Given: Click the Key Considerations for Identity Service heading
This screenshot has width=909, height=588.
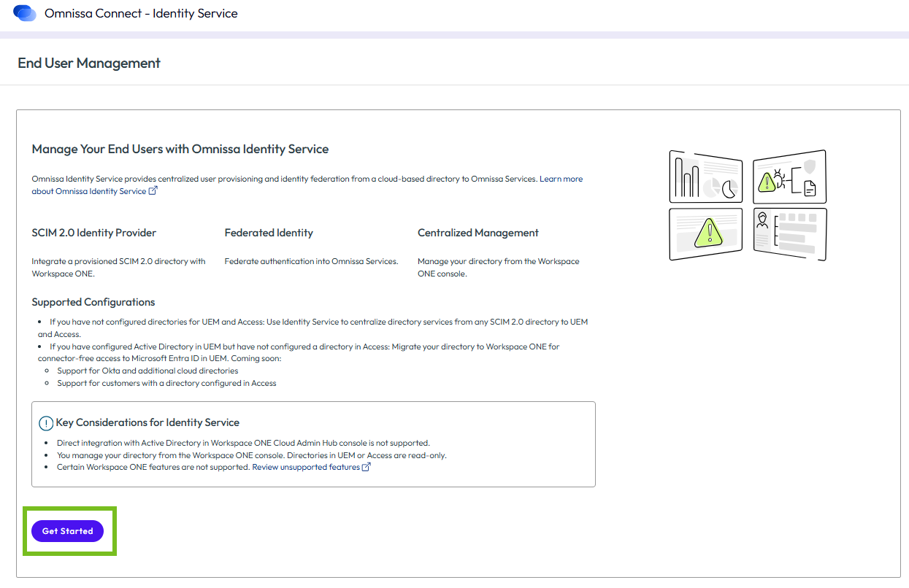Looking at the screenshot, I should pyautogui.click(x=147, y=422).
